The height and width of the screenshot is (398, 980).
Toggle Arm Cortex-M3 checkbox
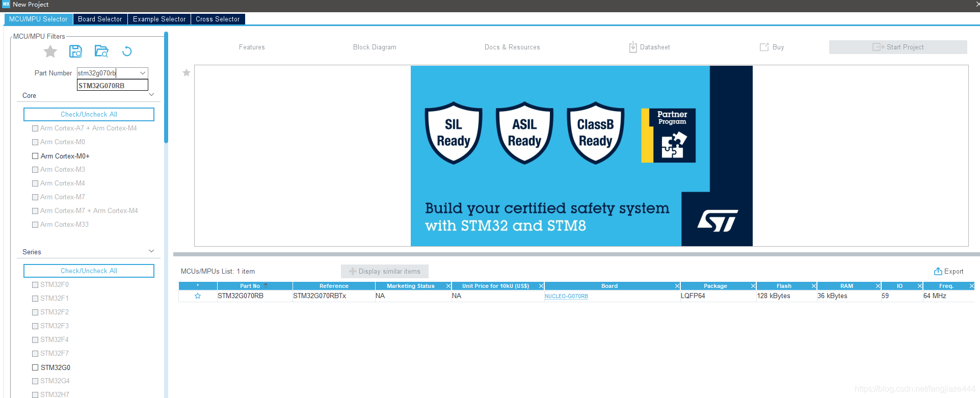35,170
